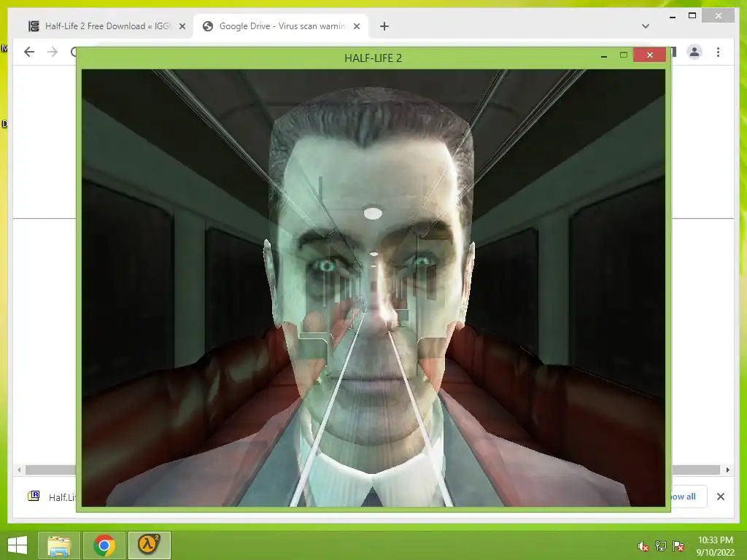Open the Windows Start menu

(x=18, y=545)
